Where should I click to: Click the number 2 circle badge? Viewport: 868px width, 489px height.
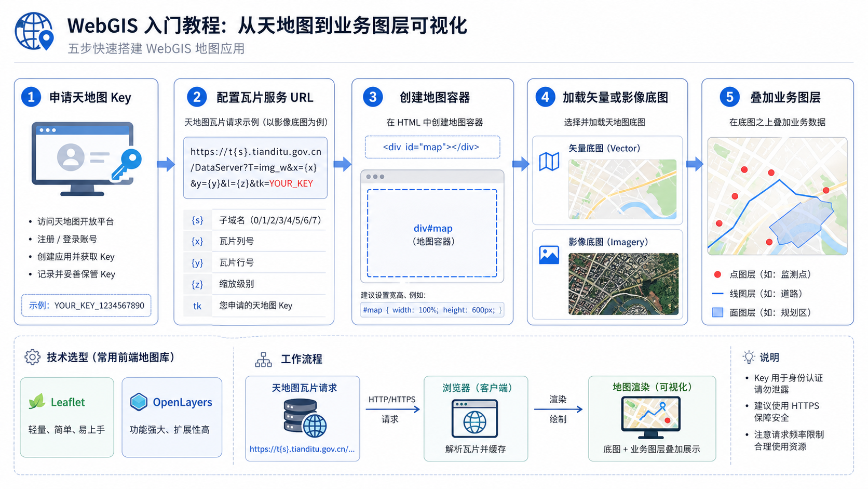click(197, 97)
